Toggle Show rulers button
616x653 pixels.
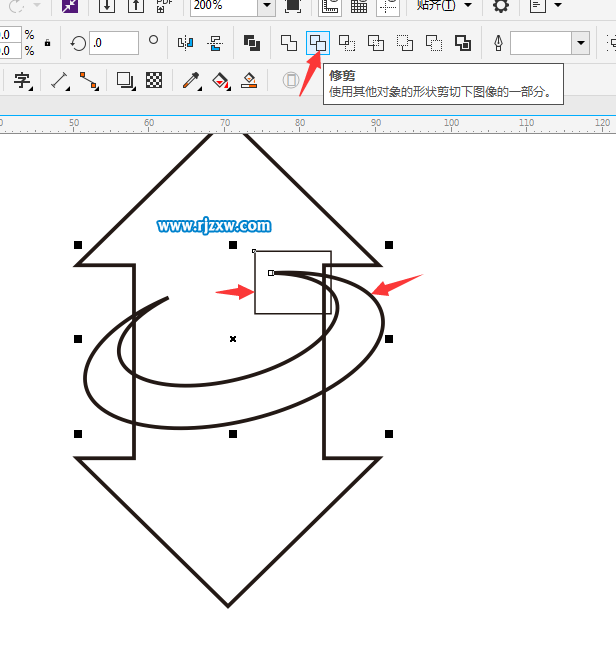330,6
